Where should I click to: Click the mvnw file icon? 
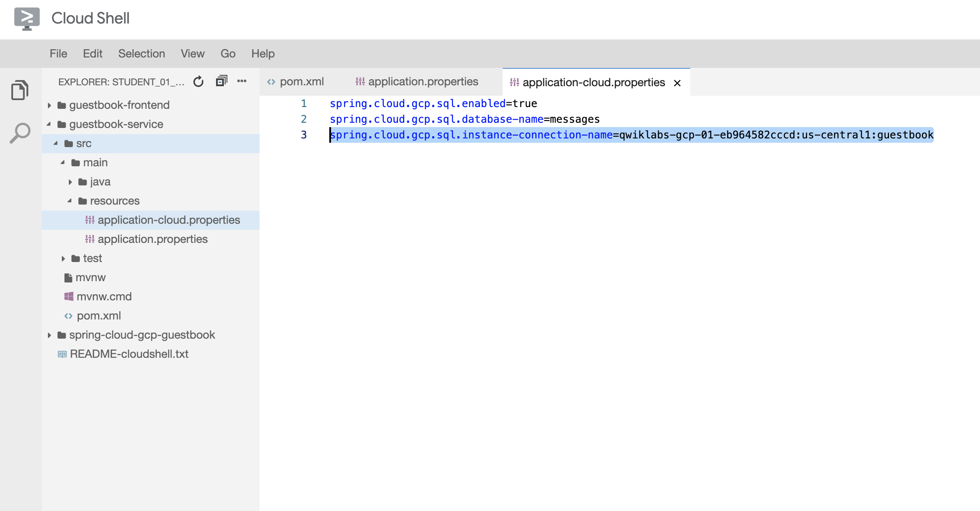coord(68,278)
